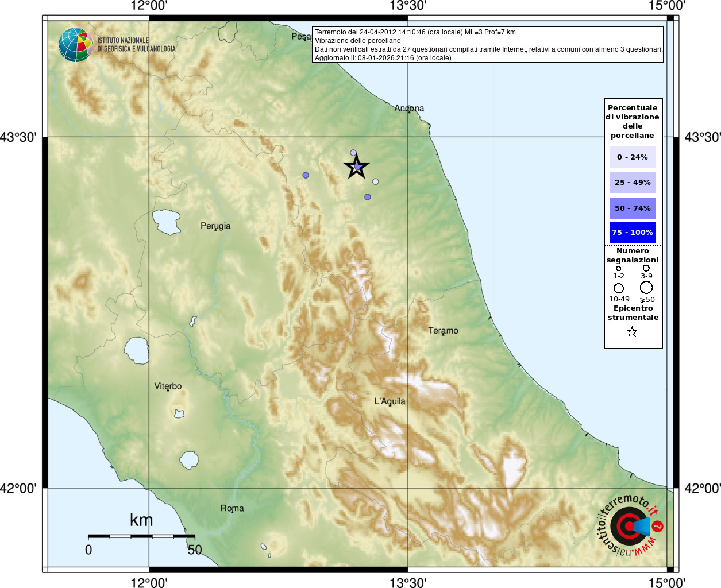Click the left 43°30' latitude label
The image size is (721, 588).
tap(18, 137)
